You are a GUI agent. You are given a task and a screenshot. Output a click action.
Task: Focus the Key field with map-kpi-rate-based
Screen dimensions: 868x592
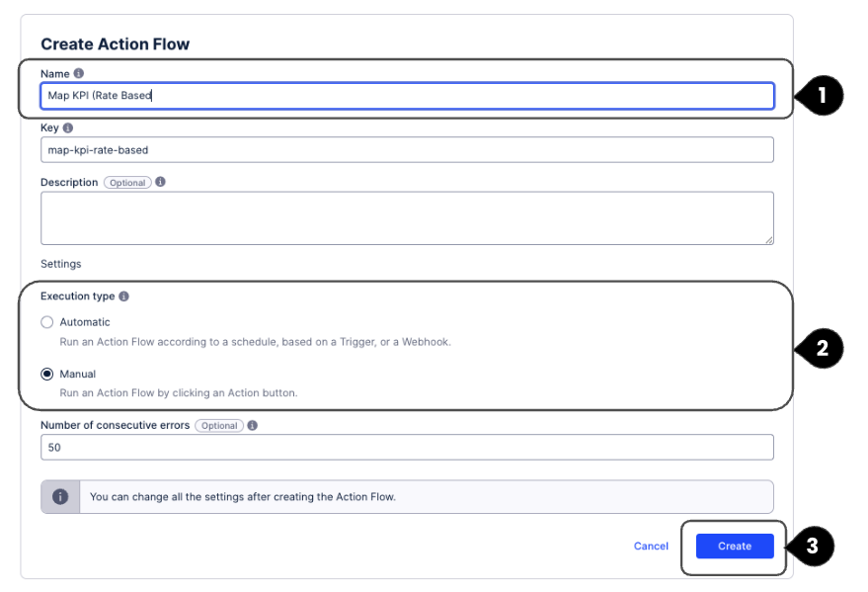[406, 149]
